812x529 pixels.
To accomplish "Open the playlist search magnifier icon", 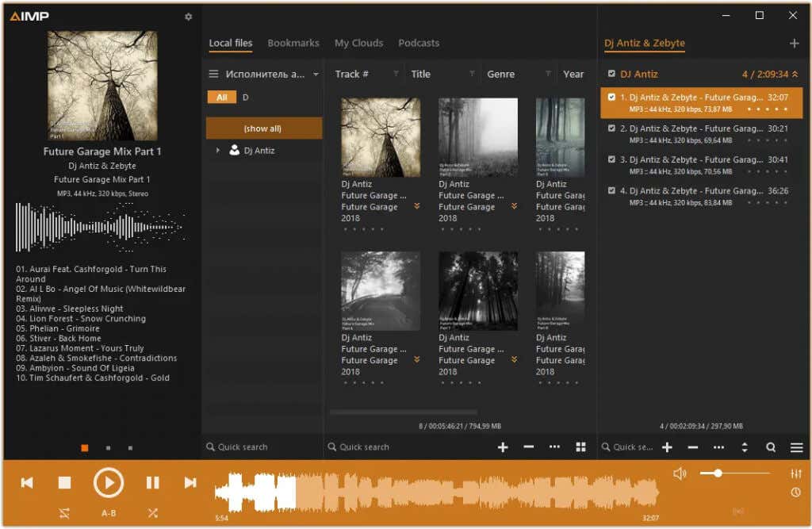I will click(771, 447).
